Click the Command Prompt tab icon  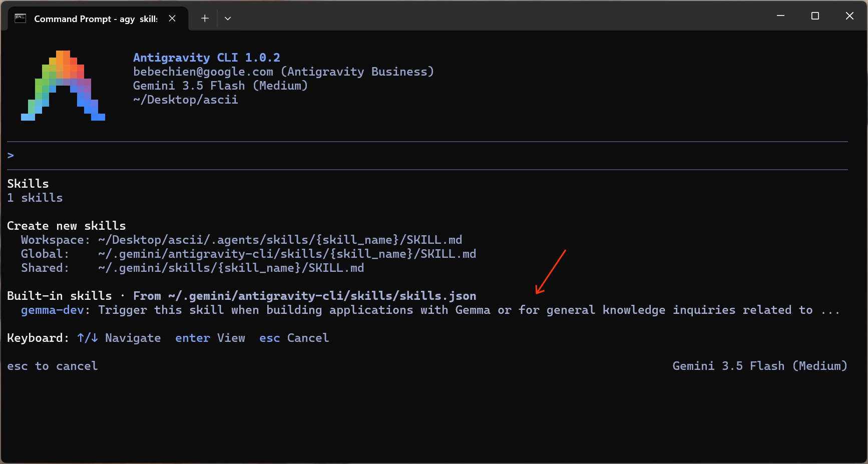(x=20, y=19)
